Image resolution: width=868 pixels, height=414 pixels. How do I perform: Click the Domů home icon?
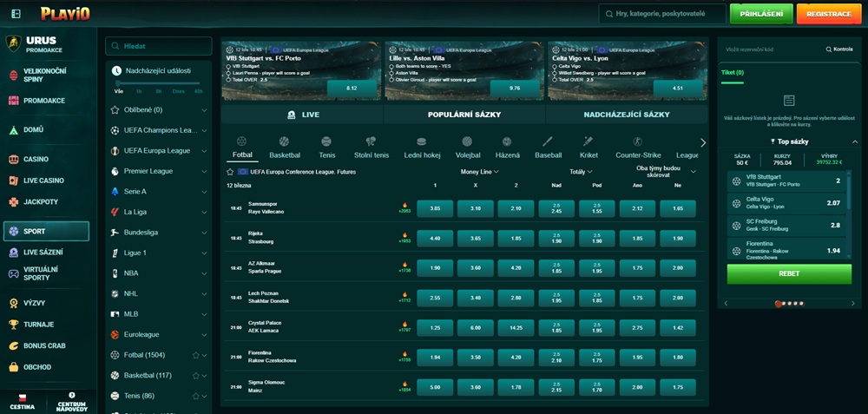click(13, 129)
